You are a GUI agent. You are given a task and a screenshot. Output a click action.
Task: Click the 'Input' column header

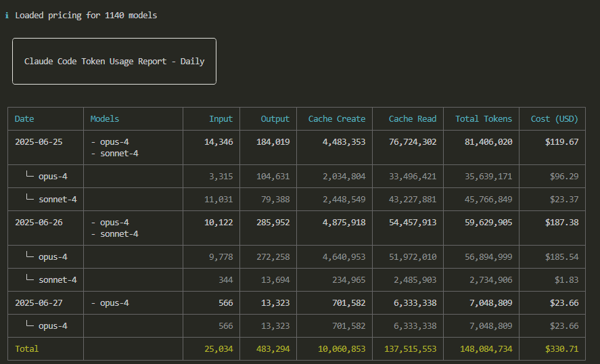(221, 119)
